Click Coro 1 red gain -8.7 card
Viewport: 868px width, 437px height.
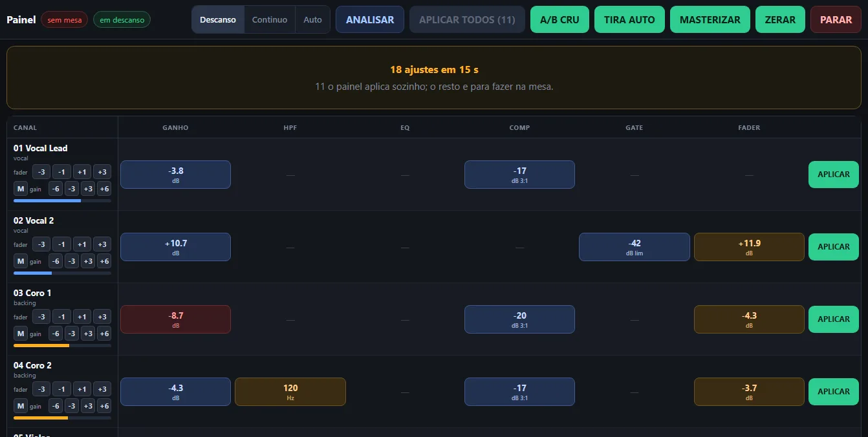pyautogui.click(x=175, y=319)
